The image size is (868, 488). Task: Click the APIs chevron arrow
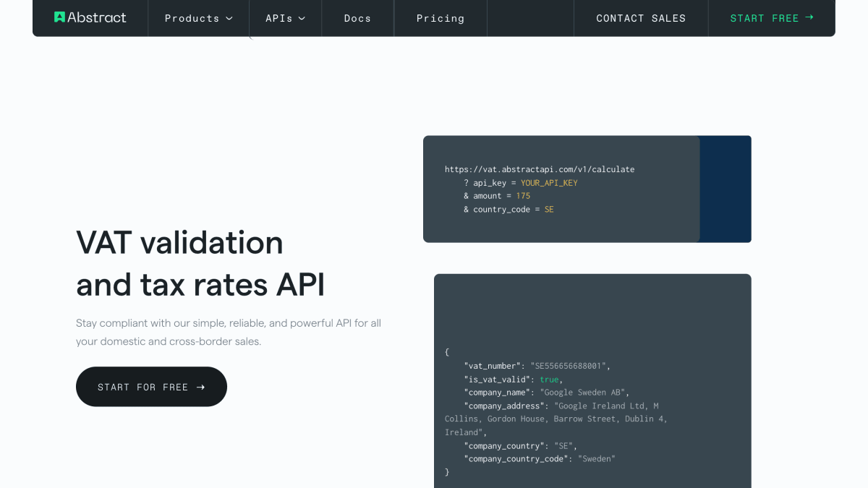(x=302, y=18)
